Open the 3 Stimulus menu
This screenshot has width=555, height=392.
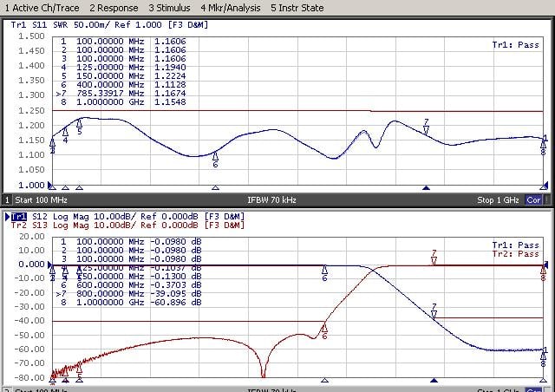169,8
